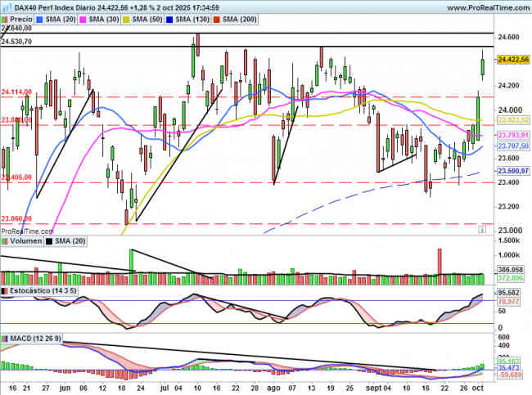
Task: Click the black SMA (20) volume legend square
Action: pos(50,242)
